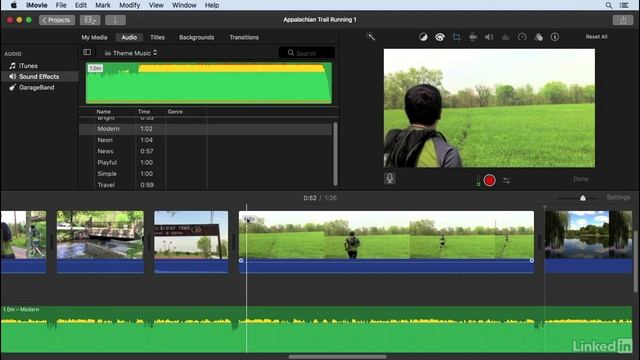Click the audio waveform preview
The image size is (640, 360).
click(209, 83)
